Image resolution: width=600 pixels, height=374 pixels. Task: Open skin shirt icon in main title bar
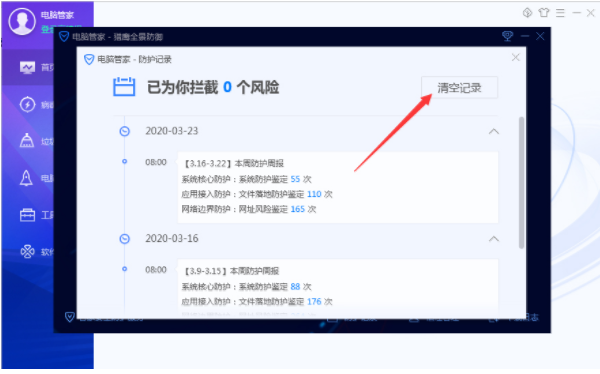point(544,13)
